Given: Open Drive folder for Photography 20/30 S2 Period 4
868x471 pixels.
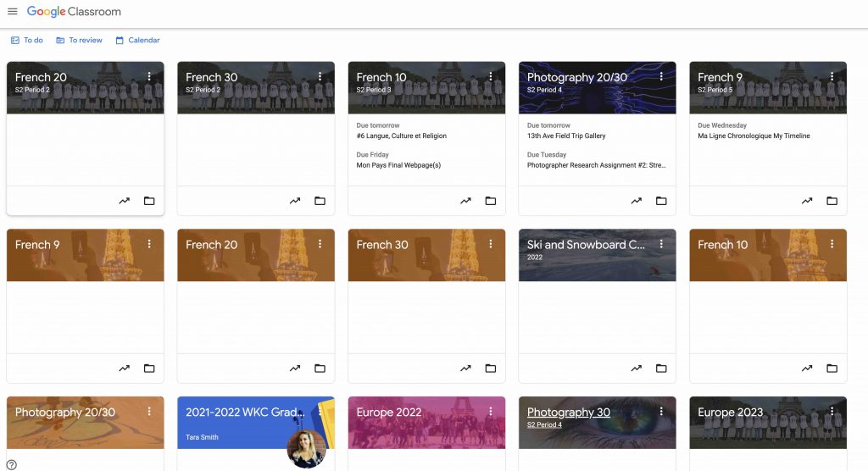Looking at the screenshot, I should point(661,201).
